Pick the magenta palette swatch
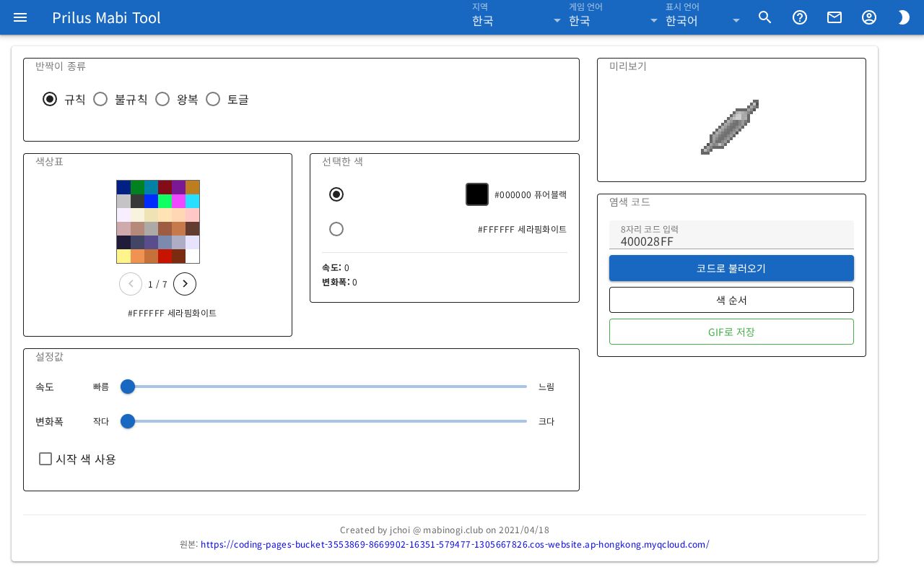This screenshot has height=578, width=924. 178,201
